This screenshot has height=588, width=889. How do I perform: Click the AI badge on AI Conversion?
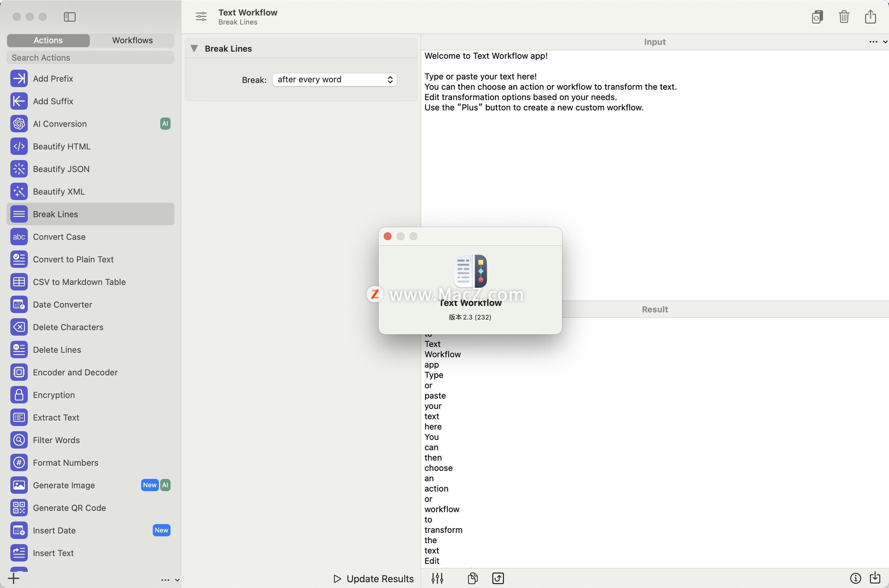(x=165, y=124)
